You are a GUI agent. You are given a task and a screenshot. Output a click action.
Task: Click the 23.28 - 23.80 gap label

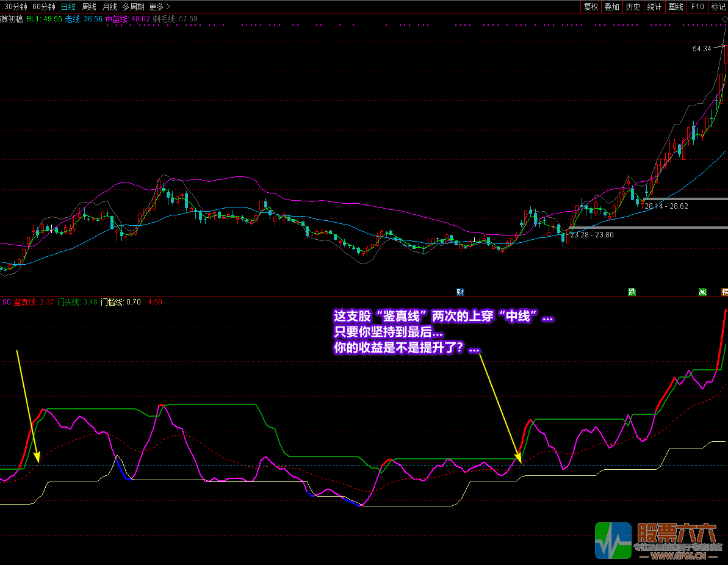click(x=592, y=235)
